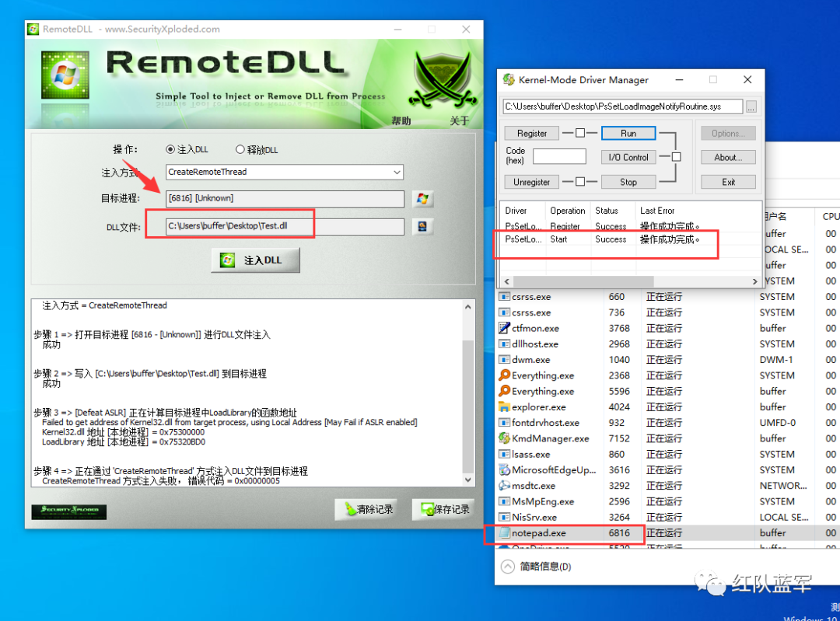This screenshot has height=621, width=840.
Task: Click the notepad.exe process icon
Action: [x=504, y=532]
